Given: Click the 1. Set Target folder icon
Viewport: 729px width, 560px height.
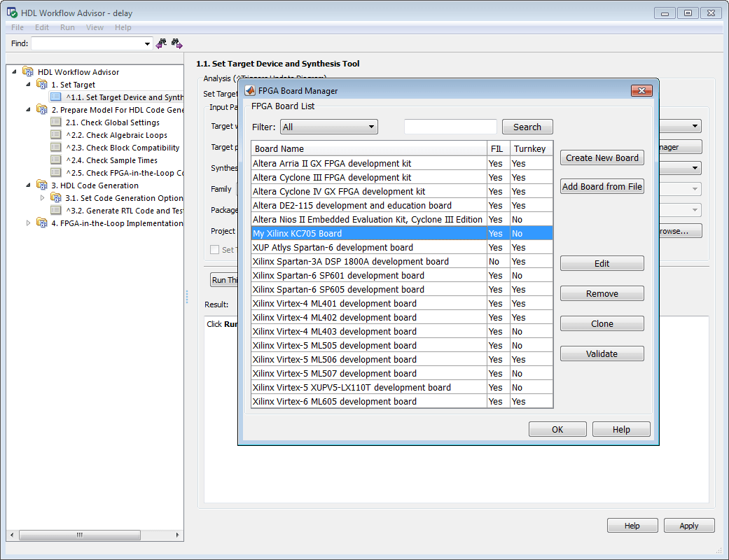Looking at the screenshot, I should tap(42, 84).
